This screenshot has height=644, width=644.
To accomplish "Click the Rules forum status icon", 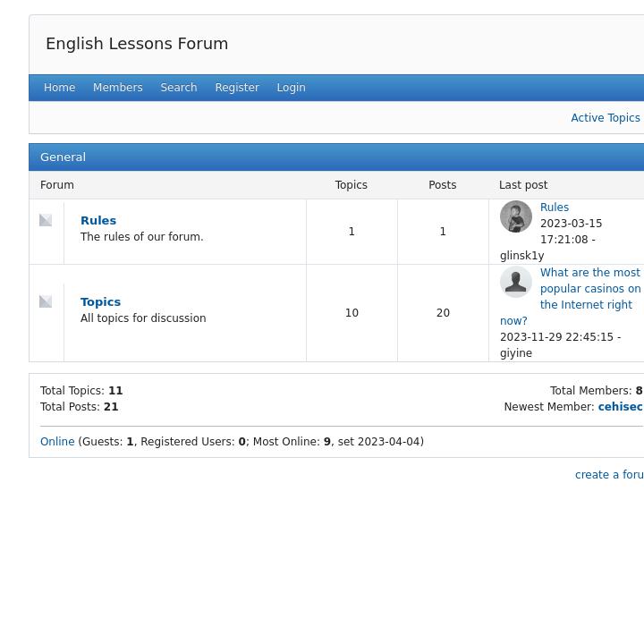I will click(46, 220).
